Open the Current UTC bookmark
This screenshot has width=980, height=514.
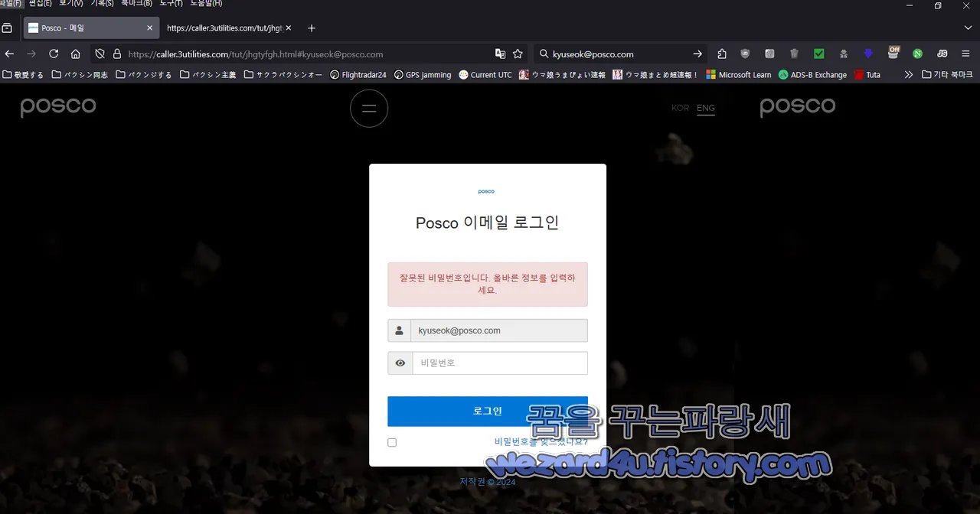click(485, 75)
